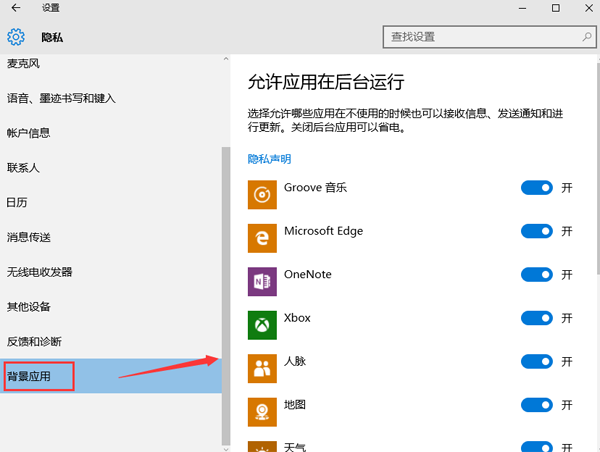This screenshot has width=600, height=452.
Task: Turn off background running for Groove 音乐
Action: tap(537, 188)
